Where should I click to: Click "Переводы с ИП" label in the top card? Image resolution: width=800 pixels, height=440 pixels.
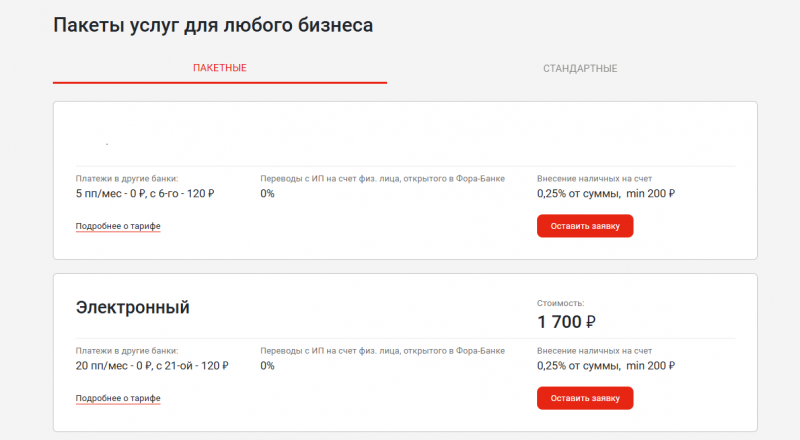pyautogui.click(x=382, y=179)
